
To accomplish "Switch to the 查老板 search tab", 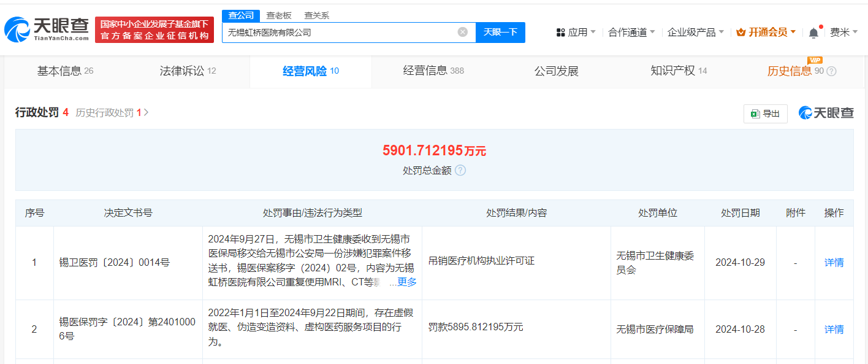I will click(278, 15).
